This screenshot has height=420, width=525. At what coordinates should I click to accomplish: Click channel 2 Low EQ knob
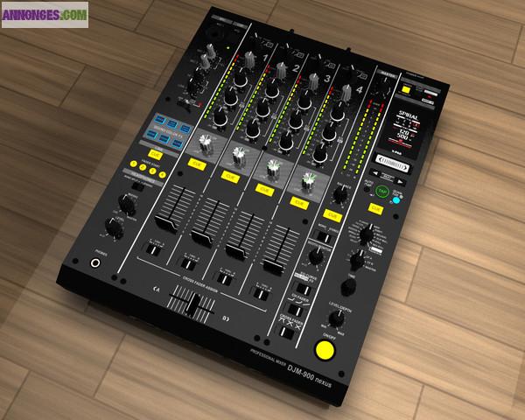253,130
